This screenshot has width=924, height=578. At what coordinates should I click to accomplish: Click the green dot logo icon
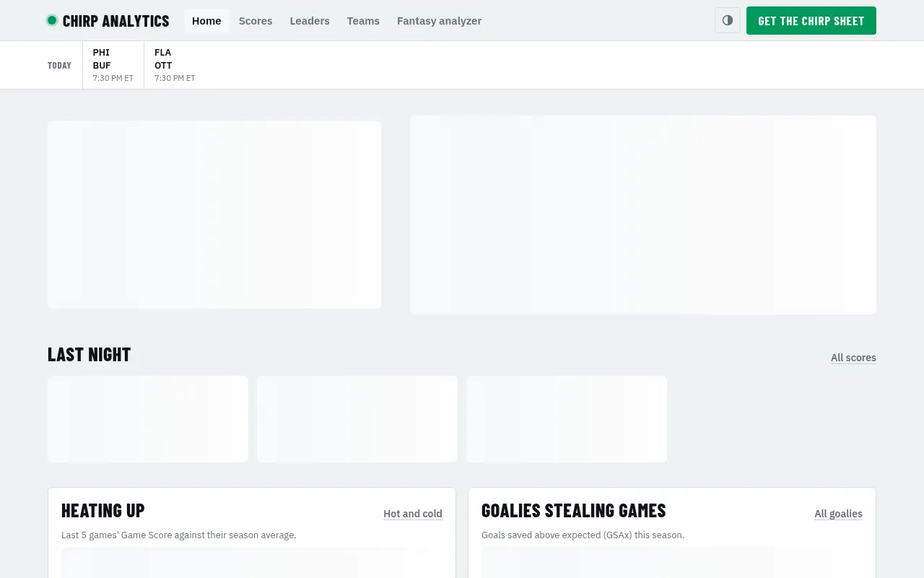click(52, 20)
